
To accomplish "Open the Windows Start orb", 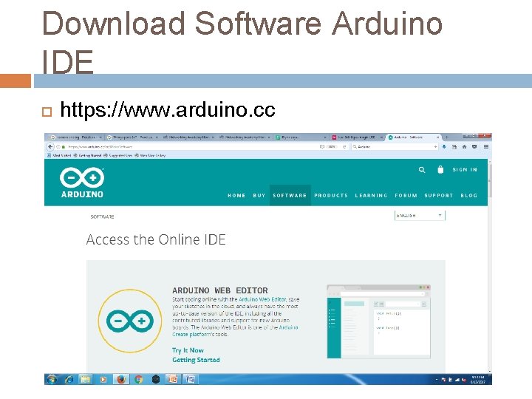I will click(x=52, y=379).
